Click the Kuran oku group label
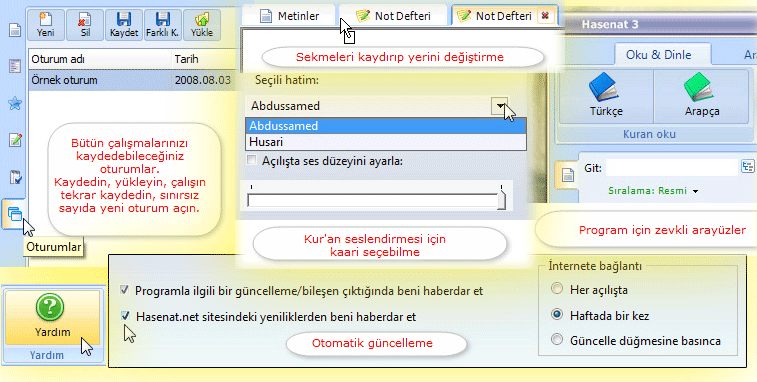The height and width of the screenshot is (382, 757). [649, 134]
